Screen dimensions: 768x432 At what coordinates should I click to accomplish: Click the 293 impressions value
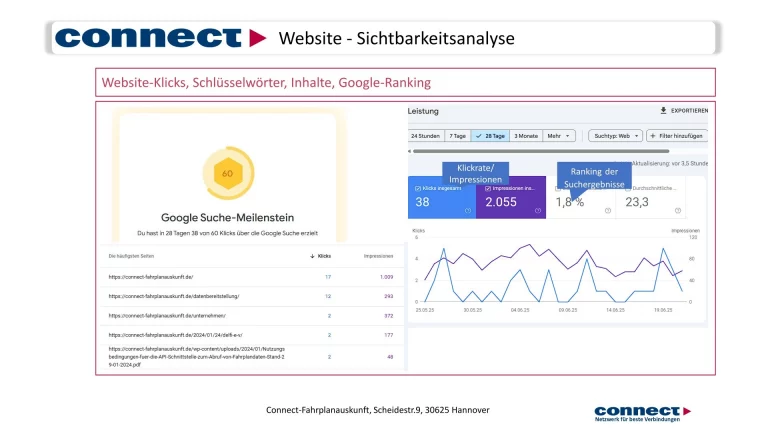click(388, 296)
